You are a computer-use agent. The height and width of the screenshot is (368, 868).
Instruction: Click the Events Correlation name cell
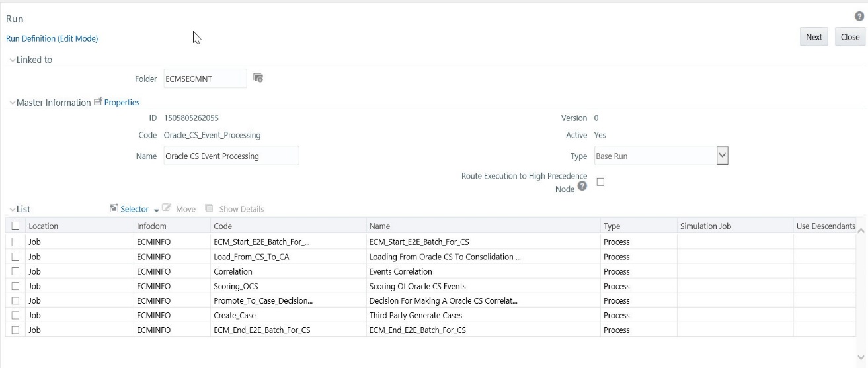point(483,271)
